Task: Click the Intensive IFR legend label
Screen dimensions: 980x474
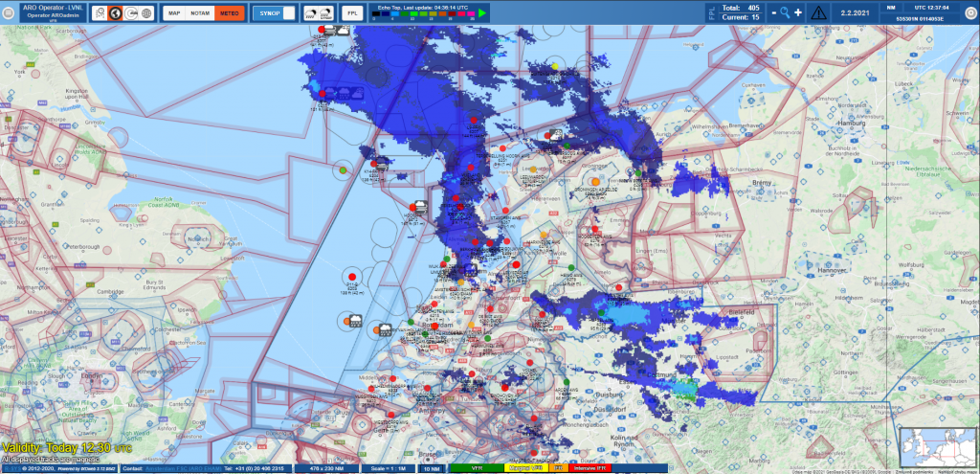Action: tap(590, 467)
